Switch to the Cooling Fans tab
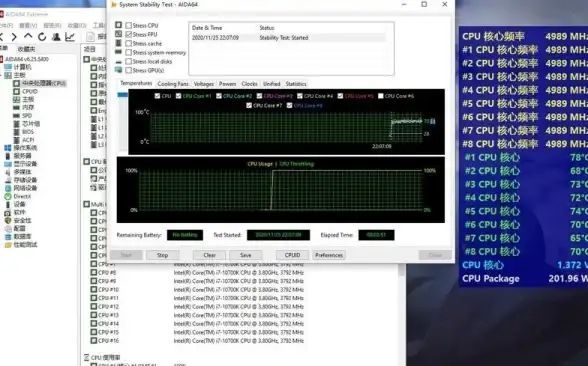The image size is (588, 366). point(173,84)
